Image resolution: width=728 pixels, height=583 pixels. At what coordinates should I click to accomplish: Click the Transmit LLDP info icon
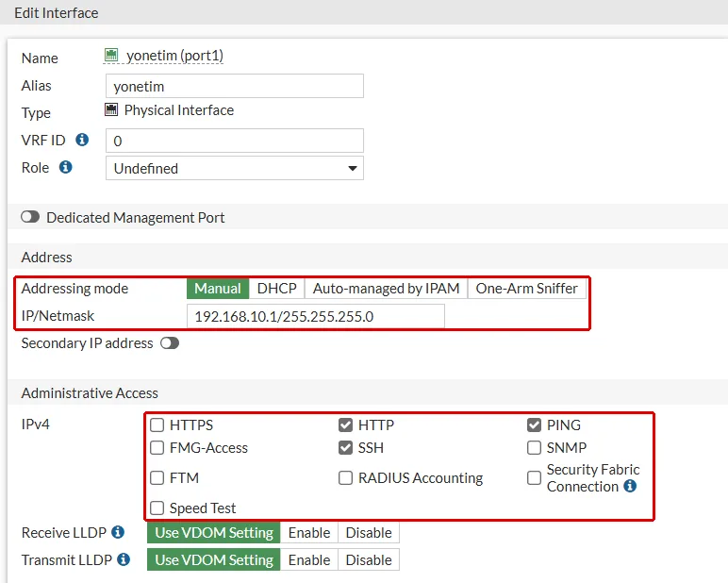[x=124, y=559]
